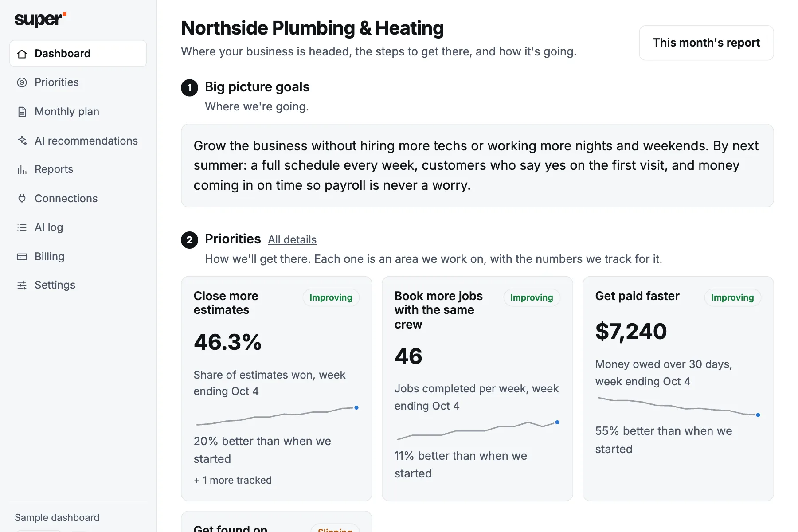Click the money owed sparkline chart
Image resolution: width=798 pixels, height=532 pixels.
[679, 407]
